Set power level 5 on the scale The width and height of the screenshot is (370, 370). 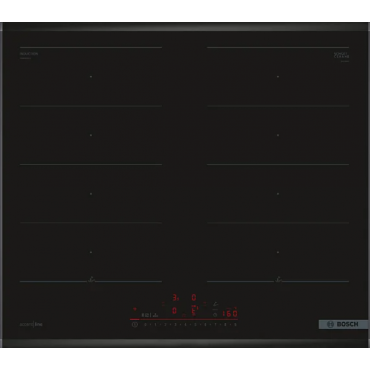pyautogui.click(x=195, y=324)
